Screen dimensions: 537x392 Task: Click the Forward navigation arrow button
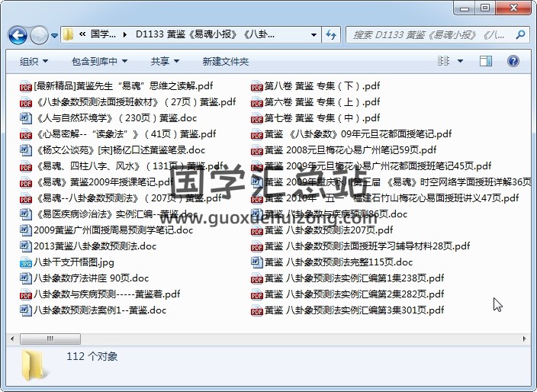39,35
